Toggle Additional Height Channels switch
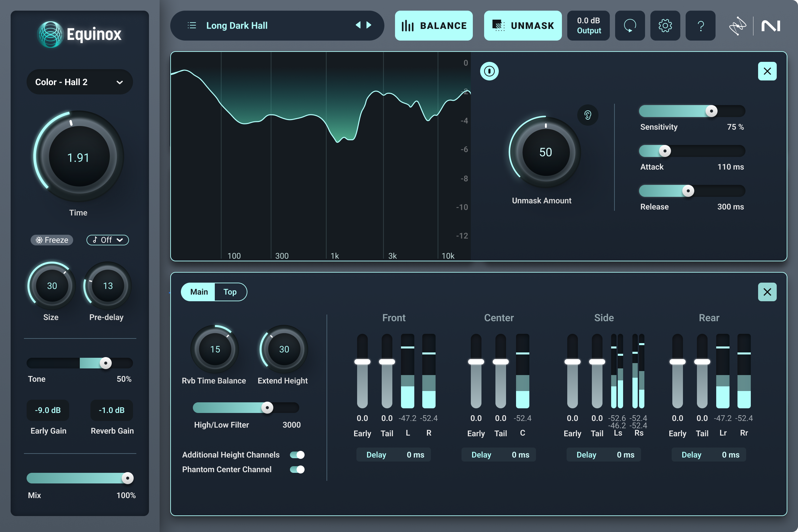The width and height of the screenshot is (798, 532). (x=297, y=455)
